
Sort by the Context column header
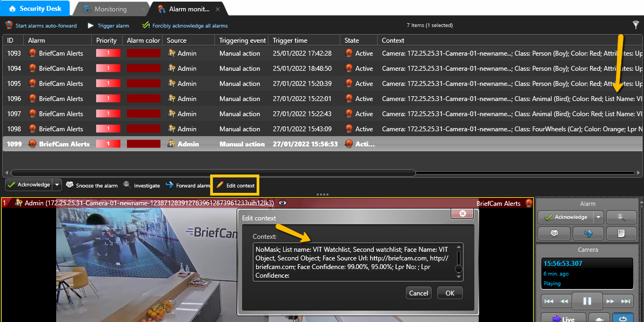click(509, 40)
